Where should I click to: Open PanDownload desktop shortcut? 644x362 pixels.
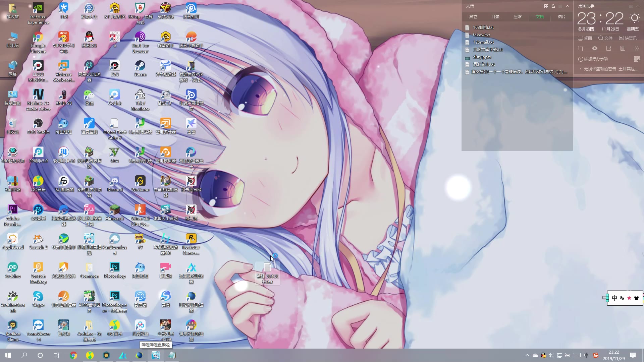tap(115, 244)
